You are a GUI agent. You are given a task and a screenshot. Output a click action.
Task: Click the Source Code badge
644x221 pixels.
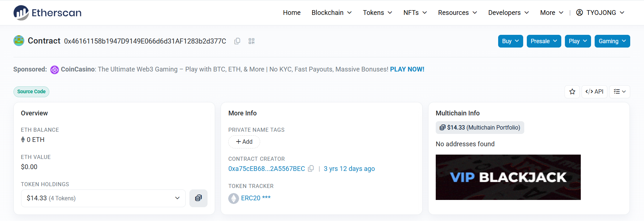click(31, 92)
